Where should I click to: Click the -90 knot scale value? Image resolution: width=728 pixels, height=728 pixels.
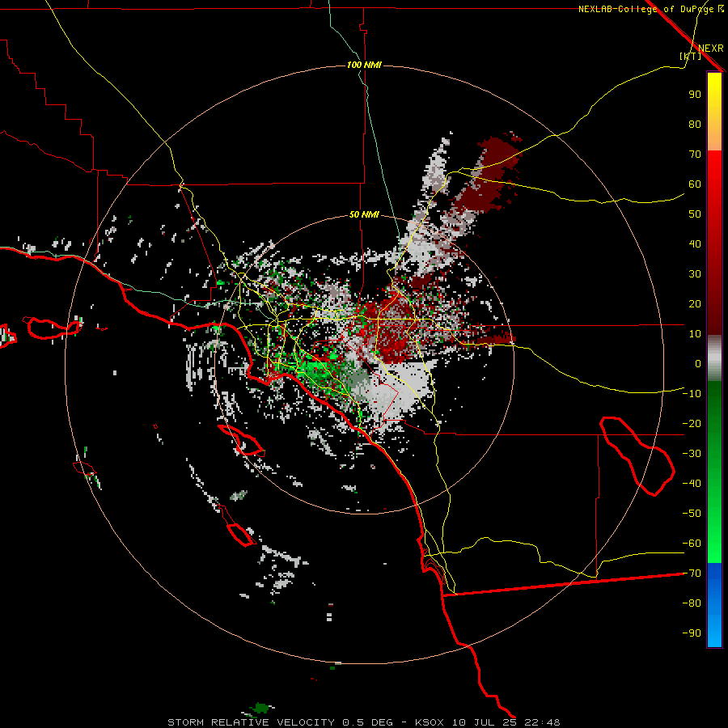(x=692, y=633)
